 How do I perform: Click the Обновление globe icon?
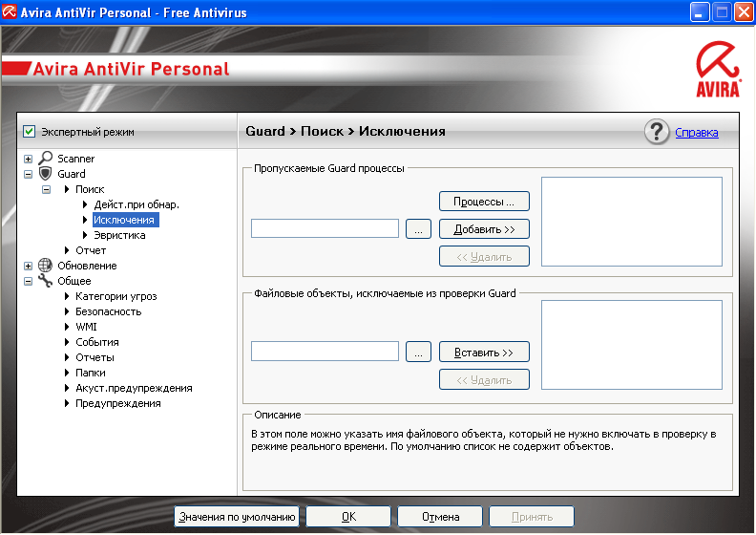point(45,266)
